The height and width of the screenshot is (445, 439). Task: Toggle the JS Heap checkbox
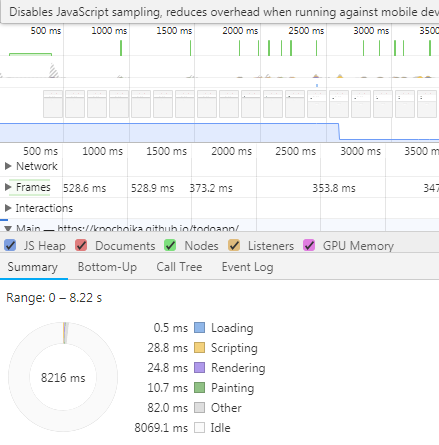tap(10, 245)
